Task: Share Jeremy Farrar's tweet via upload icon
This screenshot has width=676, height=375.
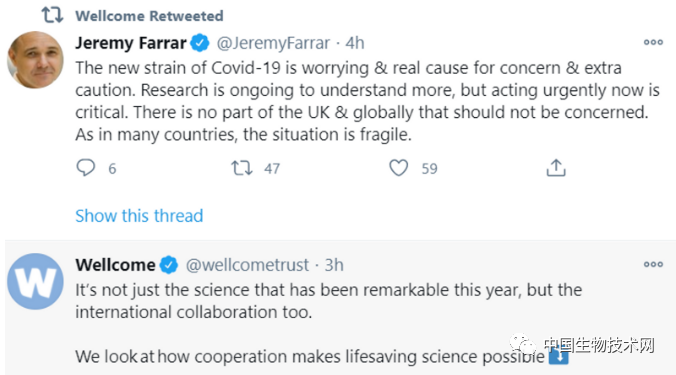Action: pyautogui.click(x=556, y=168)
